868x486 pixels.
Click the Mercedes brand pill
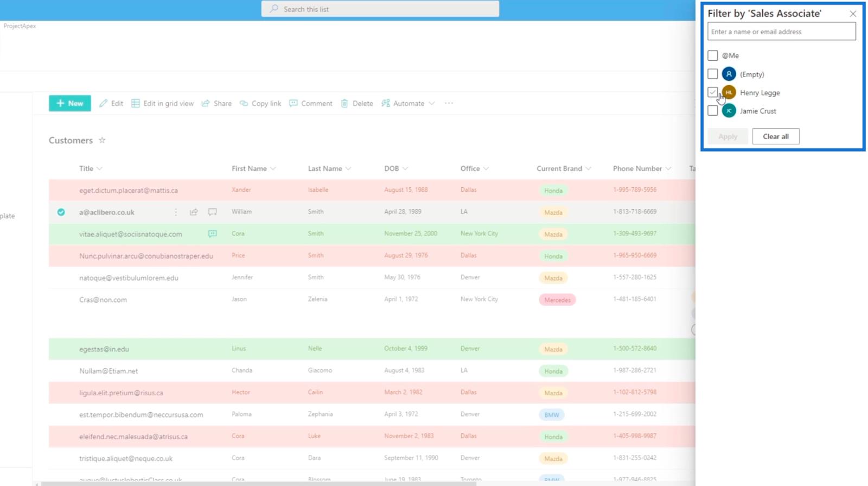coord(557,300)
